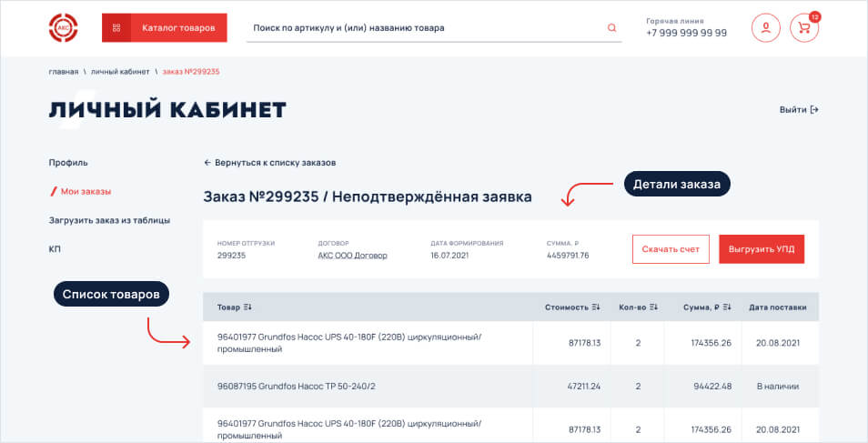Click the search magnifier icon

pyautogui.click(x=611, y=28)
